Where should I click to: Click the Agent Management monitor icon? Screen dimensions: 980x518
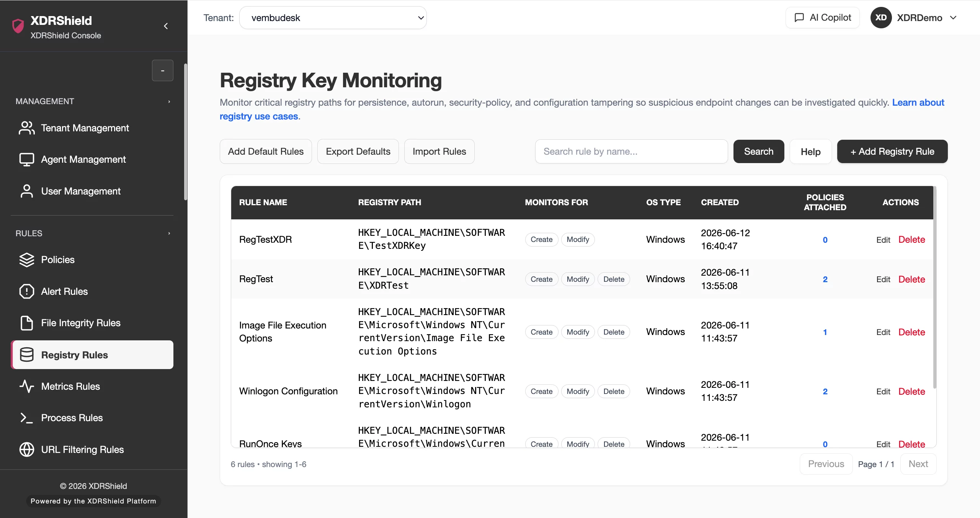pyautogui.click(x=26, y=159)
